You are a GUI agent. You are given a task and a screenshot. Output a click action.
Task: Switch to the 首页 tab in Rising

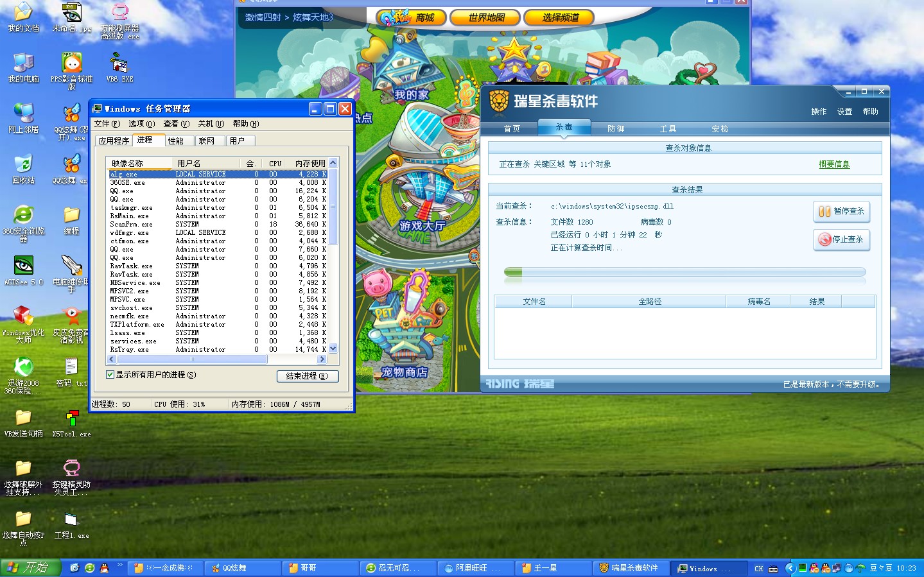click(x=512, y=128)
